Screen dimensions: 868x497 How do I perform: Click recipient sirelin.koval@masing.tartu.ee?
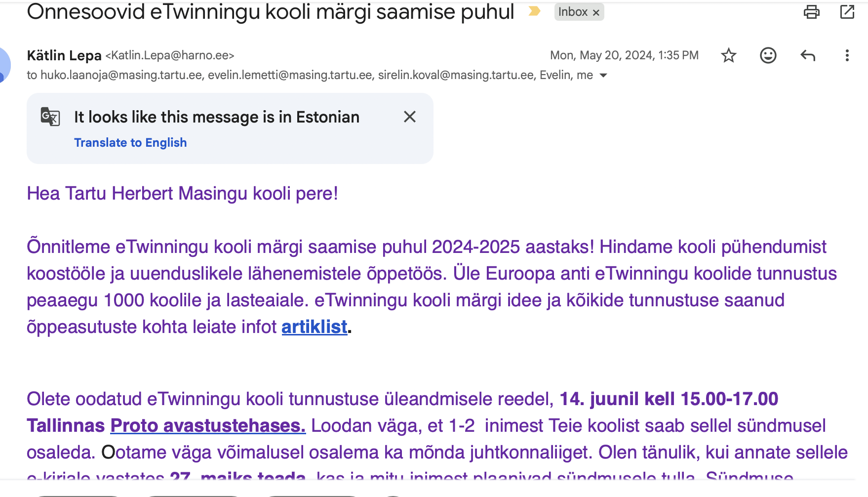456,75
